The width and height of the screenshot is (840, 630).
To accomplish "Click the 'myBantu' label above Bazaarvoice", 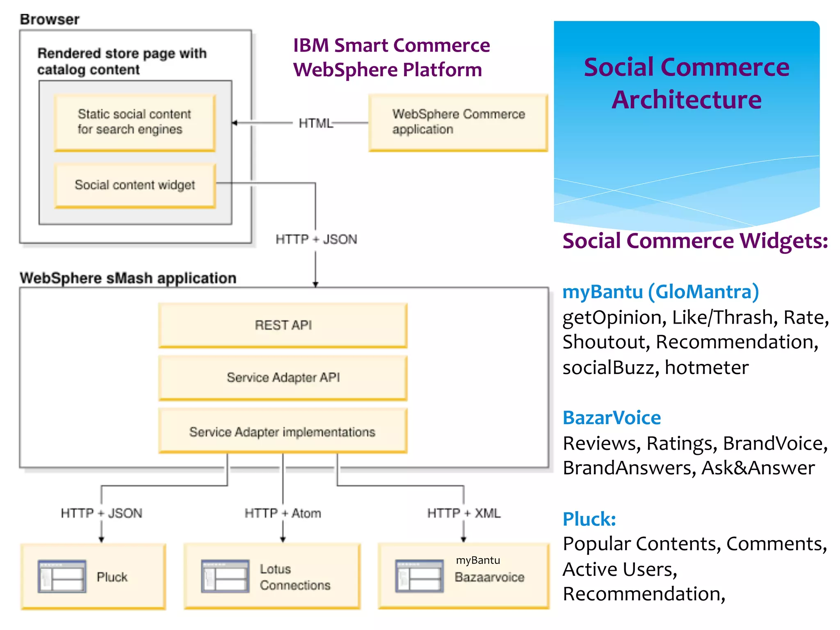I will pyautogui.click(x=478, y=560).
